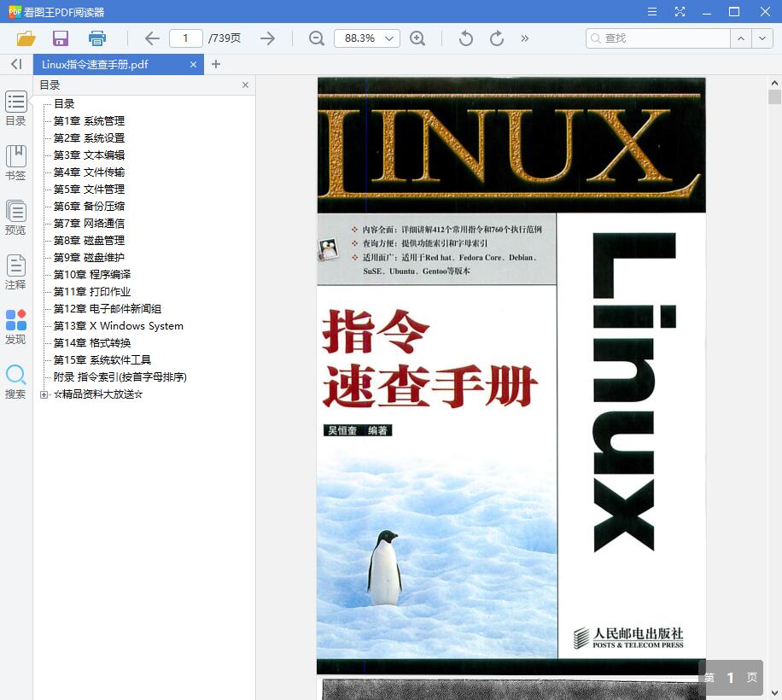The width and height of the screenshot is (782, 700).
Task: Rotate page clockwise
Action: pyautogui.click(x=496, y=38)
